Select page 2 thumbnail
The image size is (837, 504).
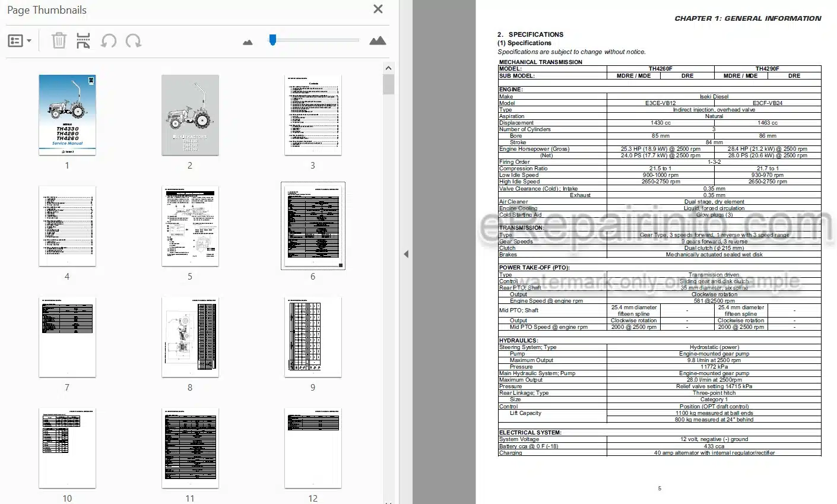coord(190,115)
